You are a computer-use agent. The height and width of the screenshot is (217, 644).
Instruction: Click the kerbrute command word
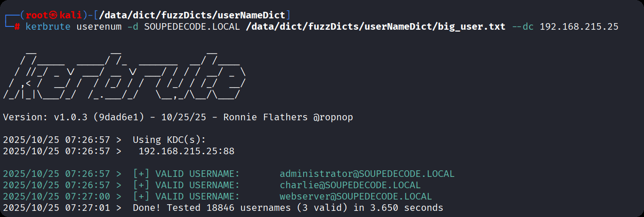48,26
